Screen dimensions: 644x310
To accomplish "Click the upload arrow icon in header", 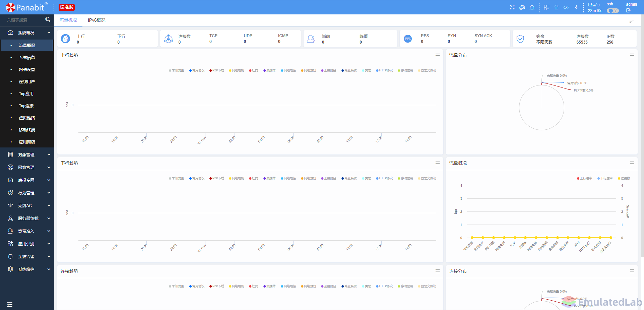I will (x=556, y=7).
